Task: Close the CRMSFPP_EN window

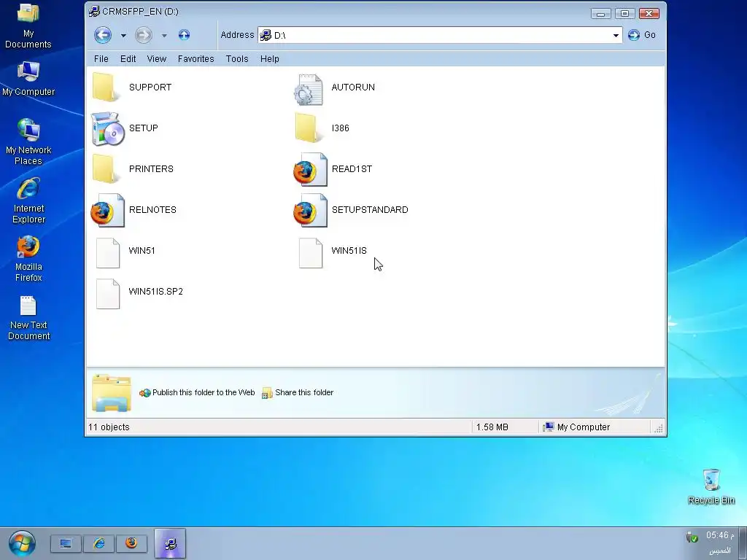Action: (649, 14)
